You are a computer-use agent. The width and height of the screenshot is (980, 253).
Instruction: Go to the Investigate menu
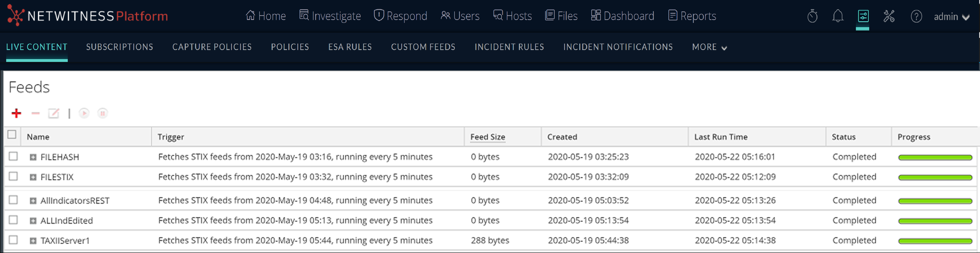(x=330, y=16)
